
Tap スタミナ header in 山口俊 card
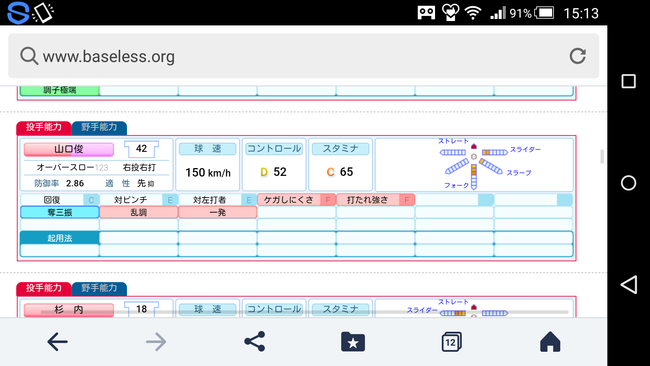click(340, 149)
